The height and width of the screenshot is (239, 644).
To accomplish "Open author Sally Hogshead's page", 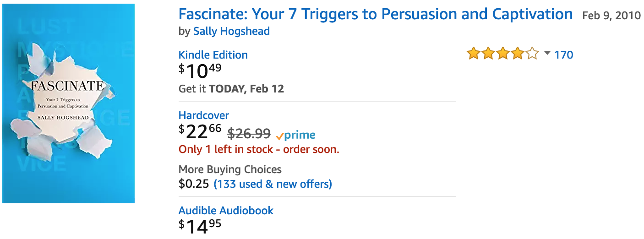I will point(231,31).
